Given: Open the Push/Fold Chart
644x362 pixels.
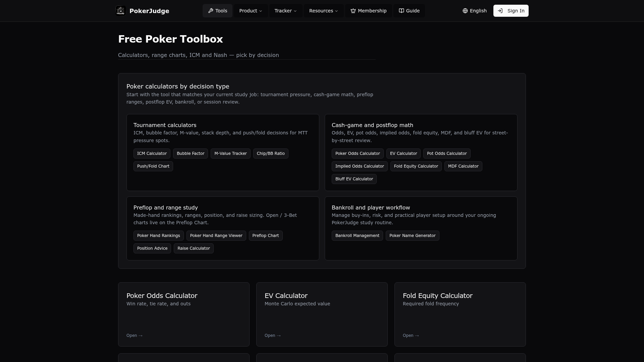Looking at the screenshot, I should pos(153,166).
